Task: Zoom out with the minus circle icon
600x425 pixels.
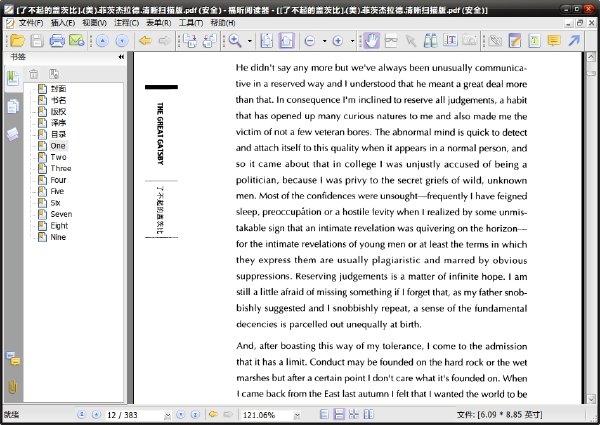Action: pos(310,41)
